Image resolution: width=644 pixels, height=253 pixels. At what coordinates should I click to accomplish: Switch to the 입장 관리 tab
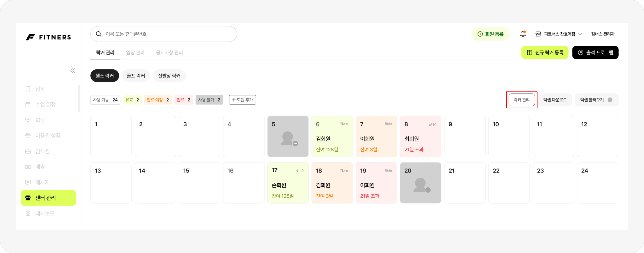point(135,52)
